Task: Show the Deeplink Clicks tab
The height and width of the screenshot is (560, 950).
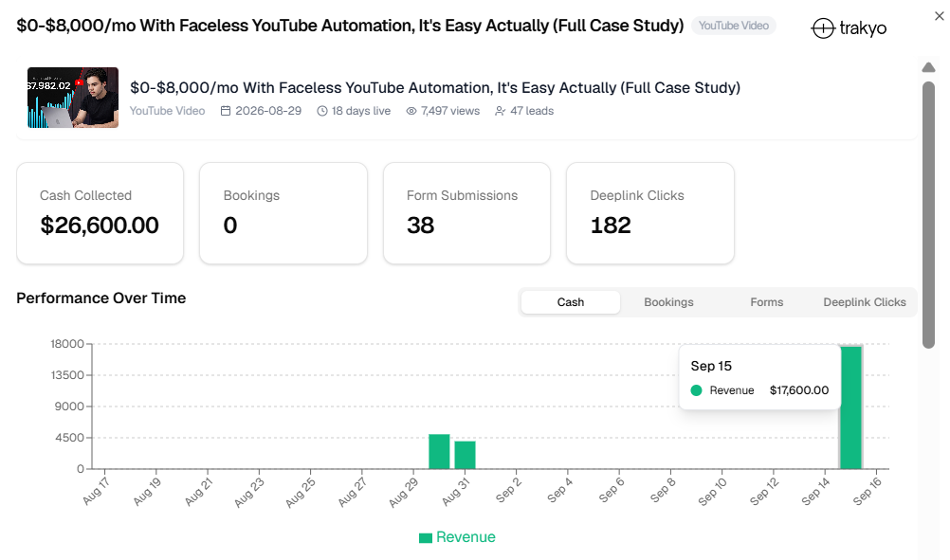Action: (x=865, y=302)
